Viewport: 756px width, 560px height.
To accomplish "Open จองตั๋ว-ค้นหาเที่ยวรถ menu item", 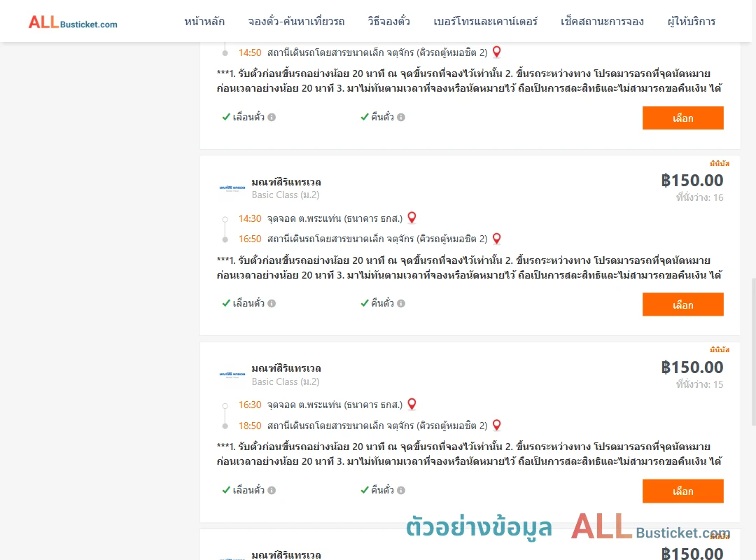I will pos(296,21).
